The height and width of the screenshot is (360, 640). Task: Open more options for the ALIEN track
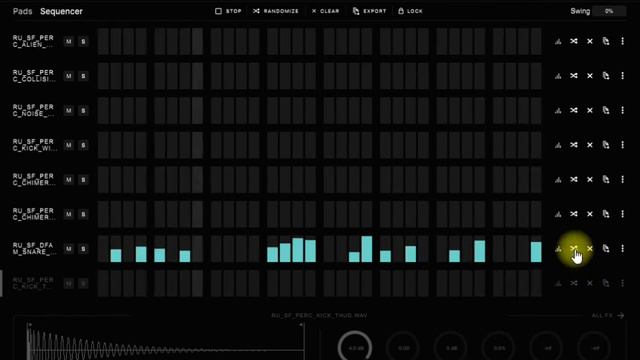point(622,41)
